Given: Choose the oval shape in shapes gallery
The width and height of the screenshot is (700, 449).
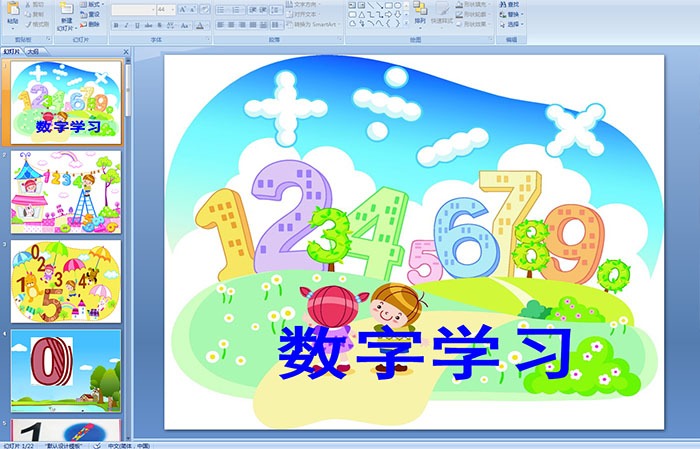Looking at the screenshot, I should click(397, 5).
